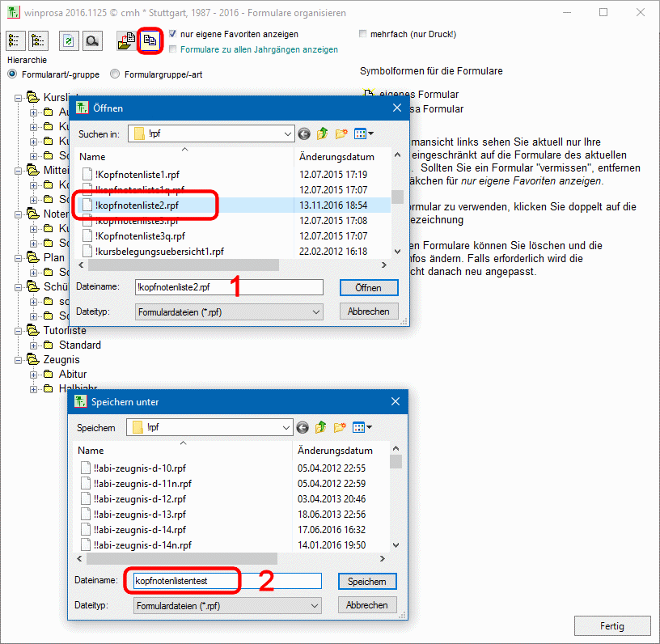Open the view menu in Öffnen dialog
Image resolution: width=660 pixels, height=644 pixels.
[364, 134]
